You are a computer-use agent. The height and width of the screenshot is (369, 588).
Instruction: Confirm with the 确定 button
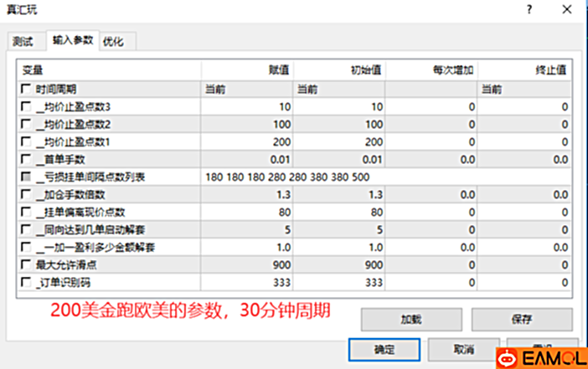tap(384, 348)
